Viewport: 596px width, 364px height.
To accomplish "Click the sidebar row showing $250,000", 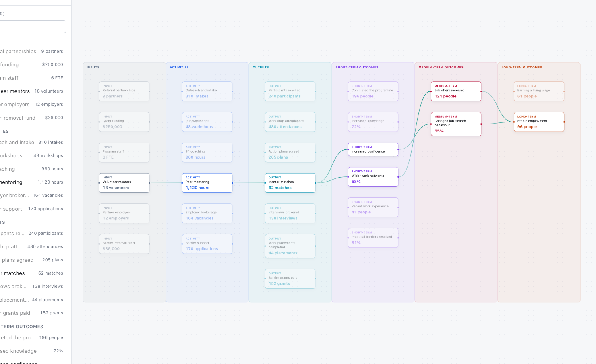I will (x=32, y=64).
